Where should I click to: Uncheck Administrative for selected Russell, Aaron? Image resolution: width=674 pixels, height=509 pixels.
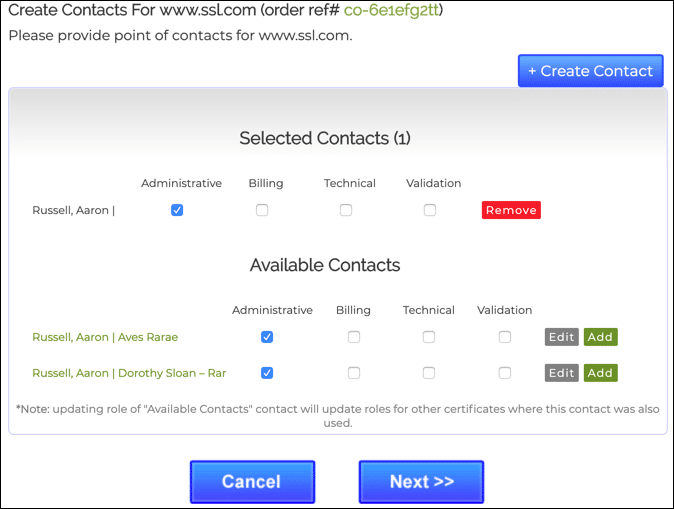point(177,210)
